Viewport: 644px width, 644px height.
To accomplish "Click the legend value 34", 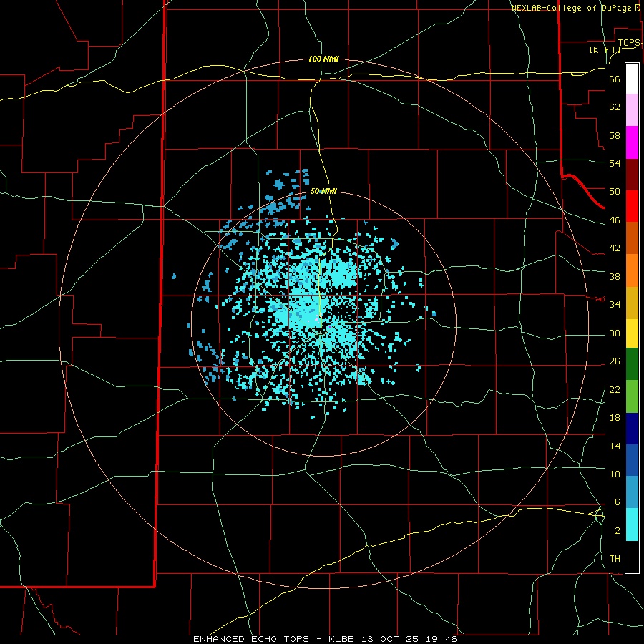I will tap(615, 304).
